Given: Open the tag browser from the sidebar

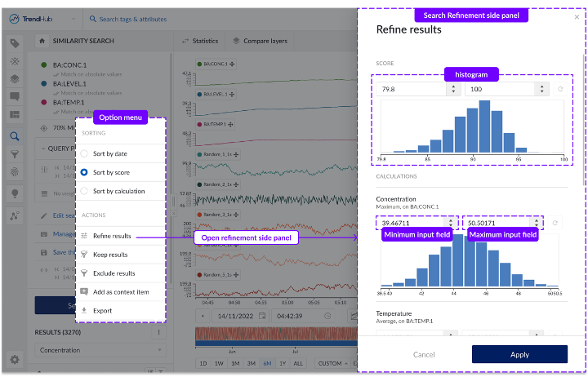Looking at the screenshot, I should coord(15,43).
